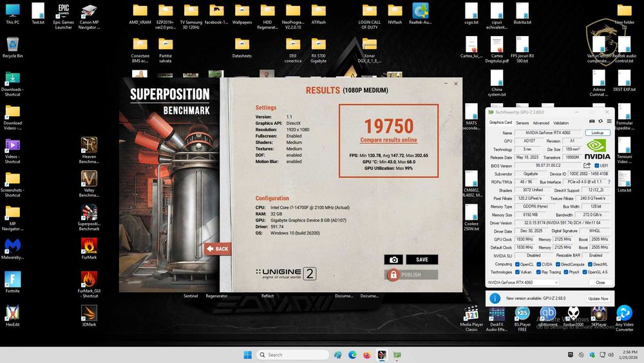The height and width of the screenshot is (363, 644).
Task: Save the benchmark results
Action: (422, 259)
